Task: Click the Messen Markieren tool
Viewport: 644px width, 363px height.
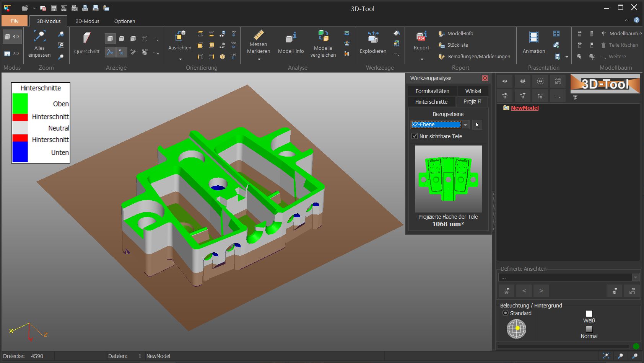Action: (x=258, y=43)
